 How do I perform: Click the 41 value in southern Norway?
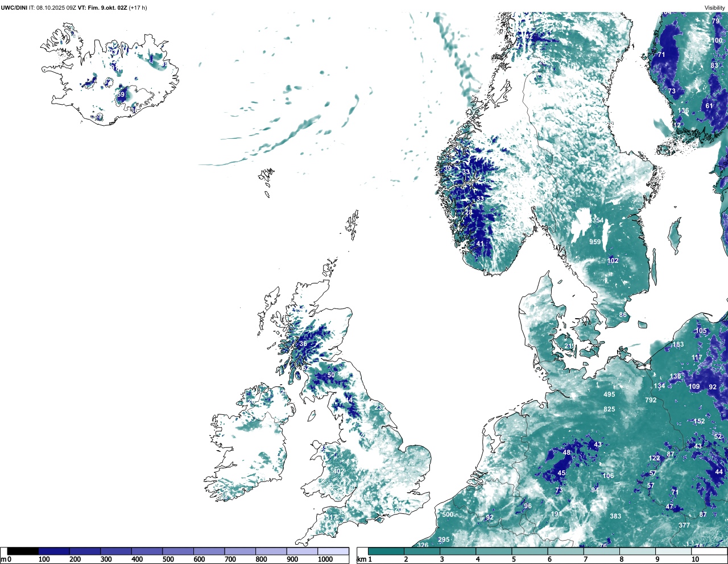(x=480, y=244)
